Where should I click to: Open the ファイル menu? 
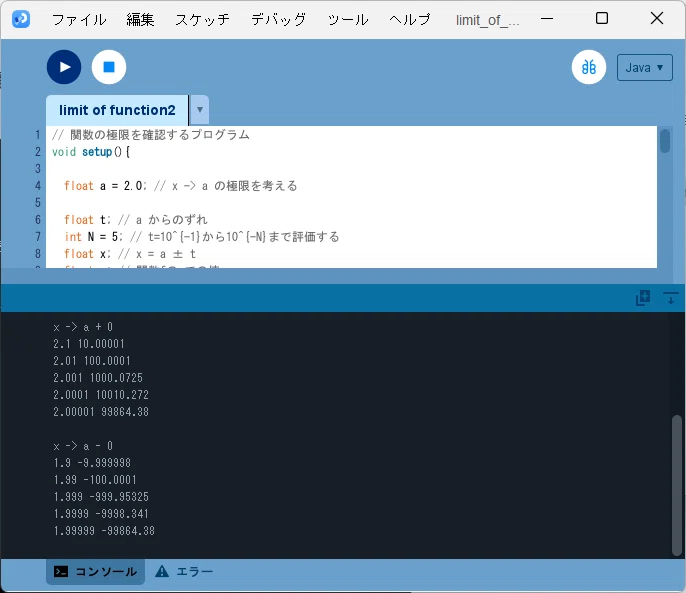tap(79, 20)
